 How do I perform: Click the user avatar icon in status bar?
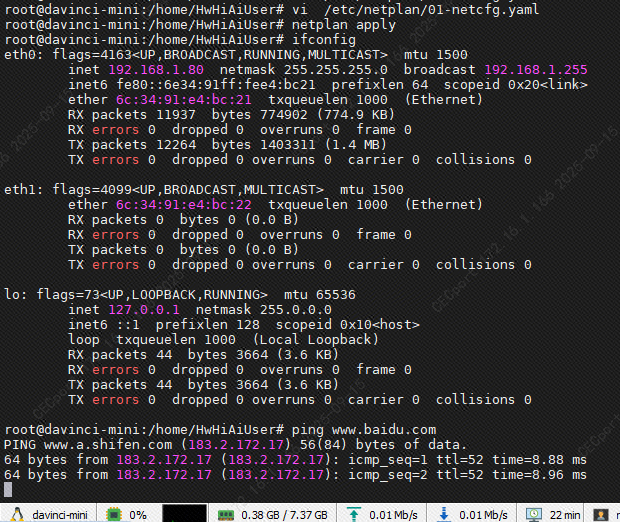point(600,515)
